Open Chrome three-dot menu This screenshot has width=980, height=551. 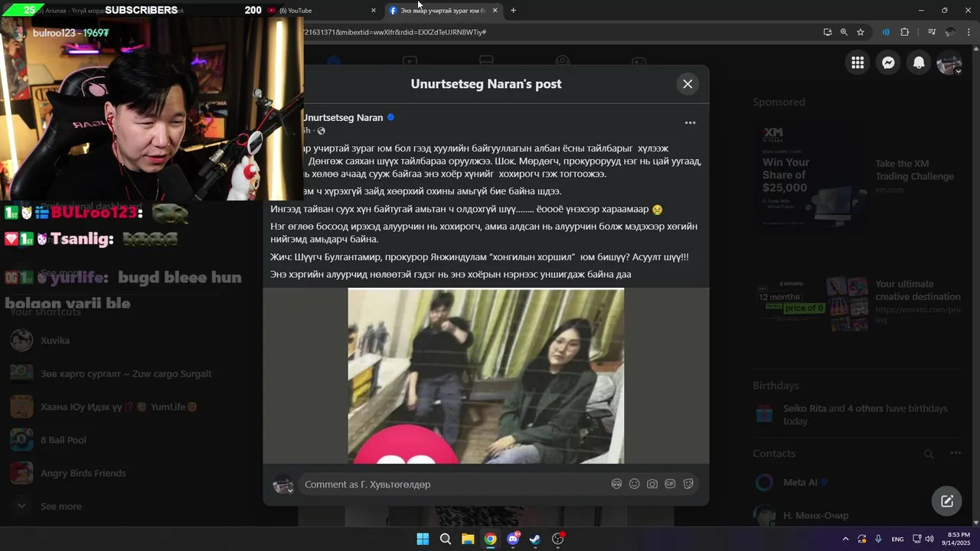969,32
